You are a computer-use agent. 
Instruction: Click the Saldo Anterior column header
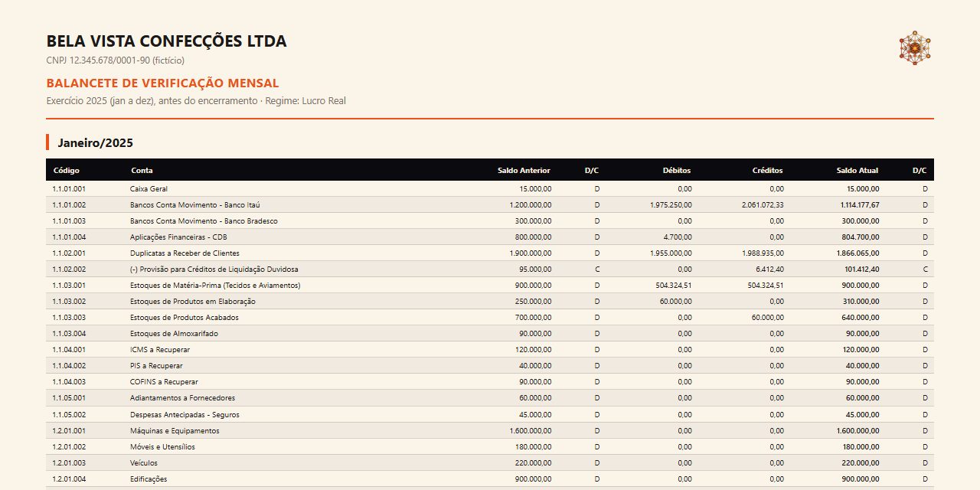click(524, 171)
